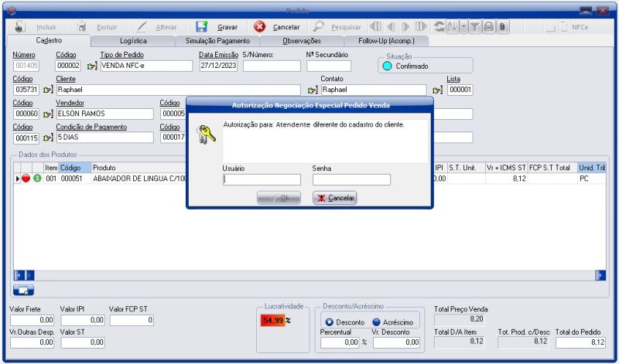619x364 pixels.
Task: Click the Senha password field
Action: [351, 180]
